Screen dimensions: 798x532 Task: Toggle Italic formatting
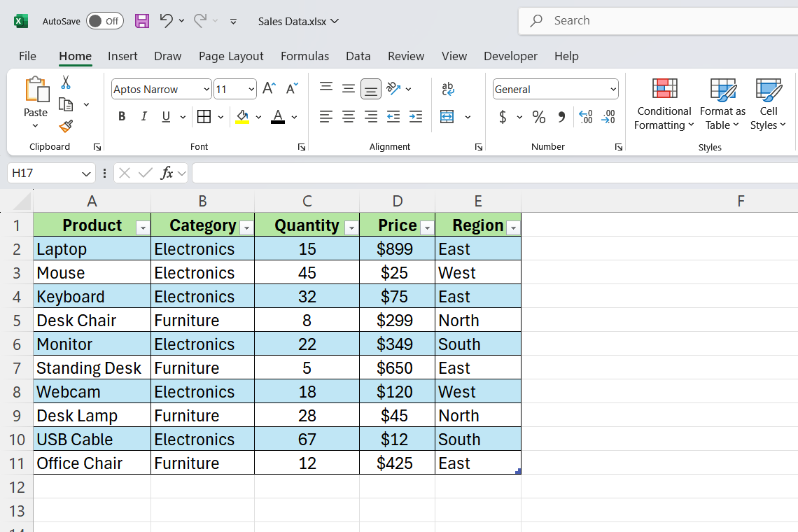click(144, 117)
